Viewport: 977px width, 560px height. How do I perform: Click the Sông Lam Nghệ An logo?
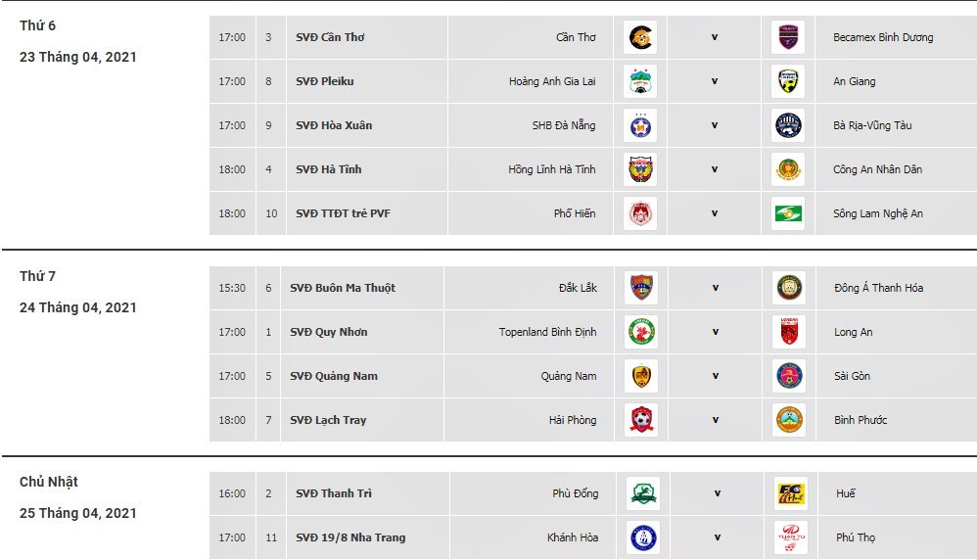[788, 214]
